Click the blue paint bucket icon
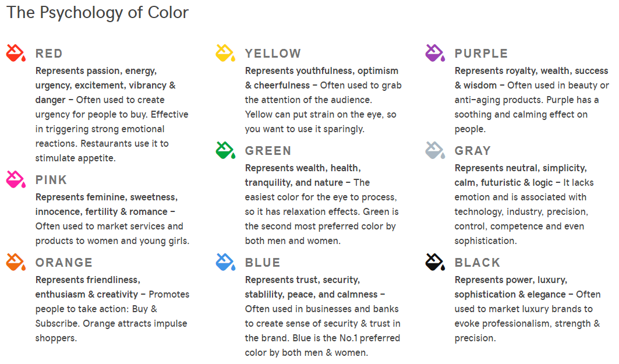 pyautogui.click(x=225, y=262)
